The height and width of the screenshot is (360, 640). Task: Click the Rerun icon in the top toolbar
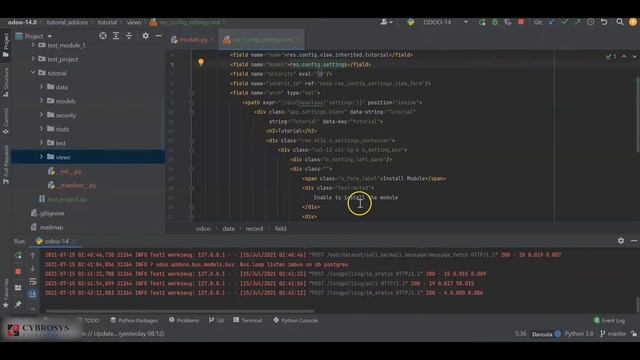click(x=482, y=22)
